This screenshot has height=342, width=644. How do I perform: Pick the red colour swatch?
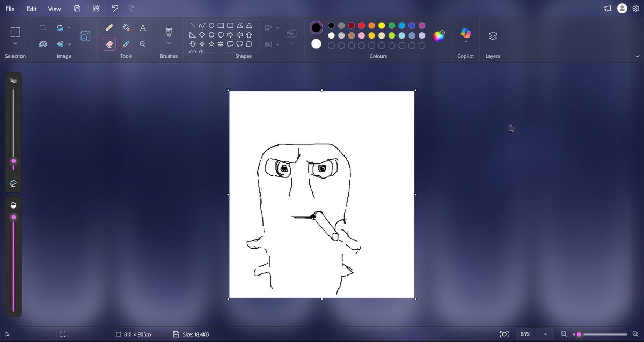click(x=362, y=25)
